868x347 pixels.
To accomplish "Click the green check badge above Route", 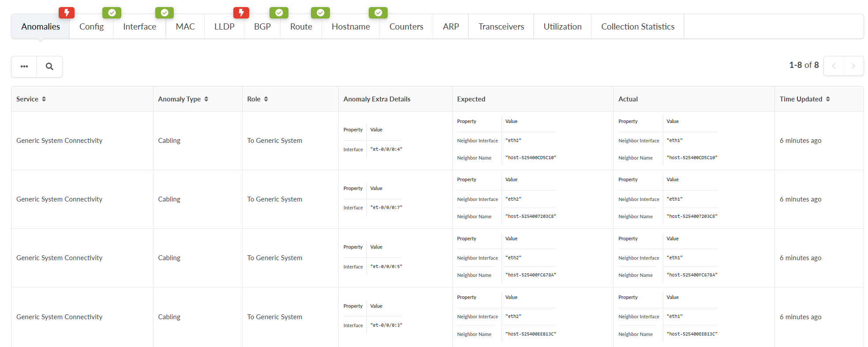I will click(321, 13).
